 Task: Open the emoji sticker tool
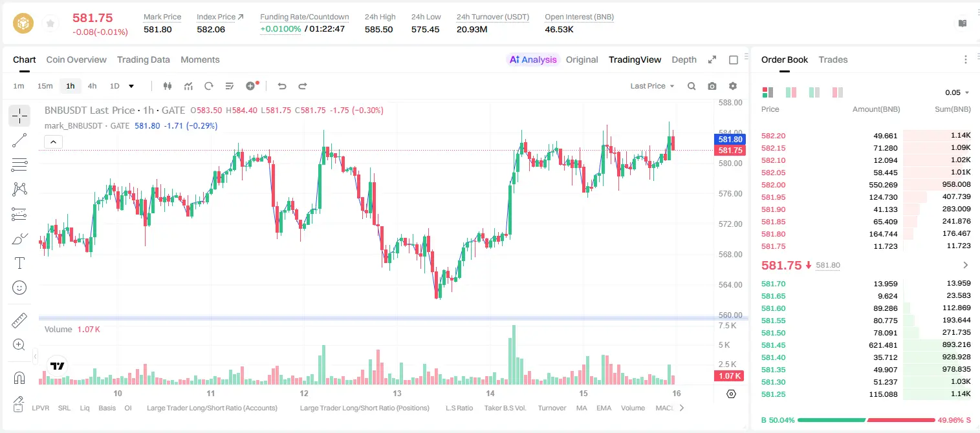[19, 288]
